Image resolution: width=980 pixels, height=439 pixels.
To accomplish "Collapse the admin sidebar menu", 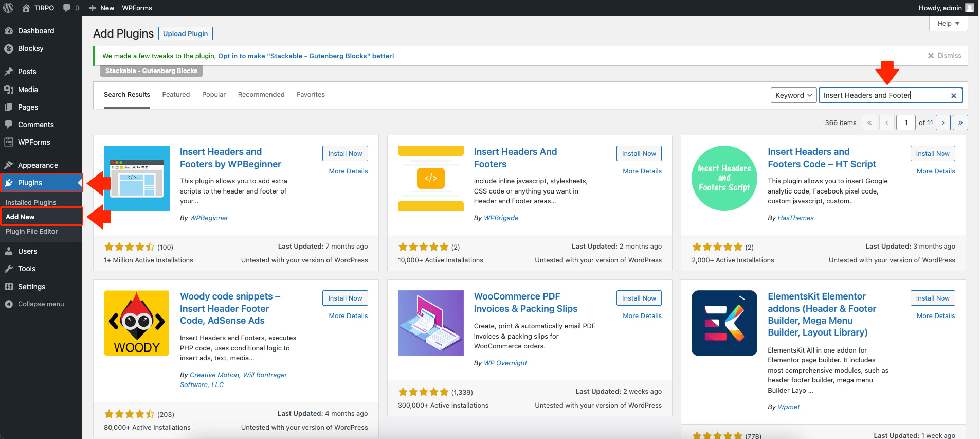I will click(34, 304).
